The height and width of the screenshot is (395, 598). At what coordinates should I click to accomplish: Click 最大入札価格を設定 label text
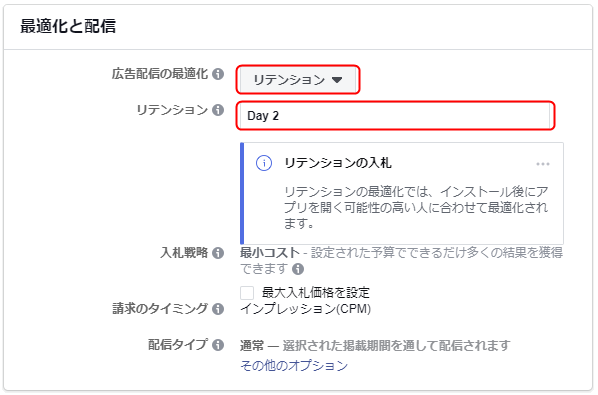tap(316, 293)
